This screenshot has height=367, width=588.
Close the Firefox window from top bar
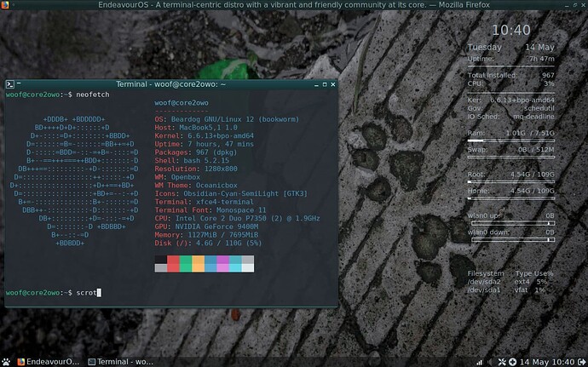[581, 6]
